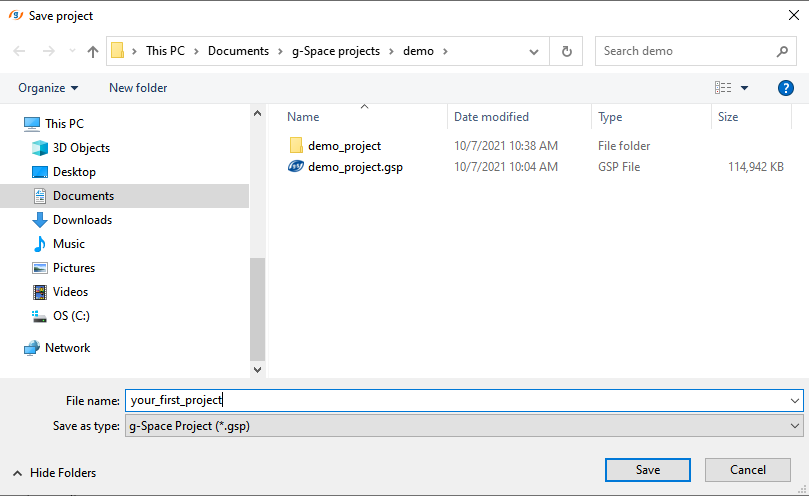Click the Refresh icon in the address bar
Image resolution: width=809 pixels, height=496 pixels.
(x=567, y=51)
